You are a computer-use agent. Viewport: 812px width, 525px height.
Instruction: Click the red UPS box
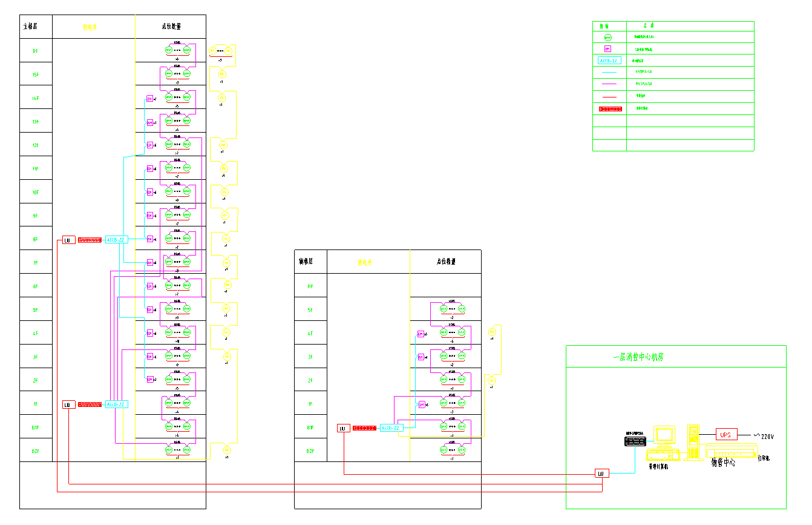click(x=727, y=434)
